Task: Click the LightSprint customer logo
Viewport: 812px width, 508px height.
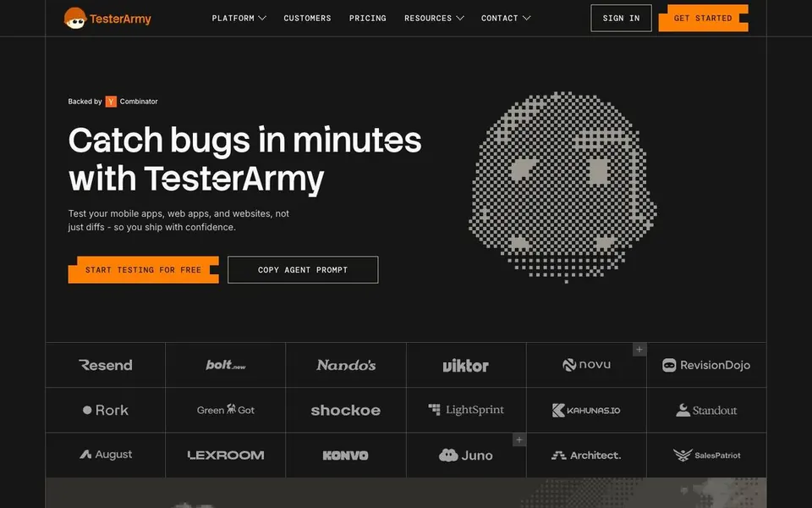Action: coord(465,410)
